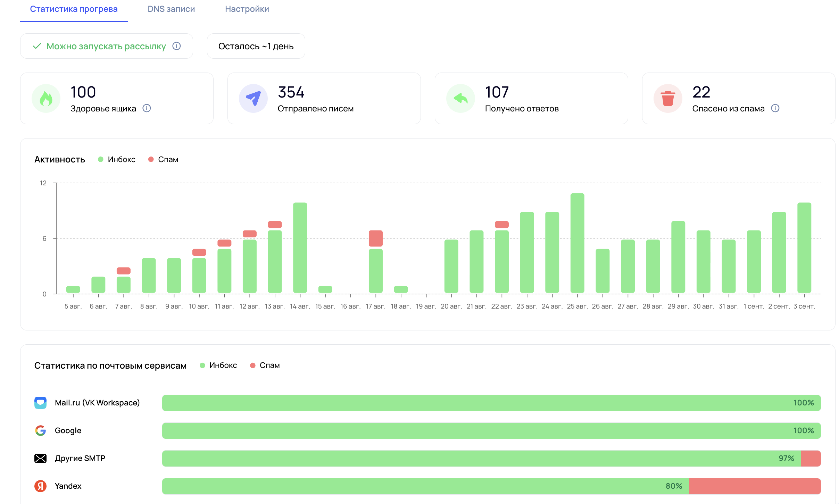Click the Google logo icon
Screen dimensions: 839x504
point(40,430)
